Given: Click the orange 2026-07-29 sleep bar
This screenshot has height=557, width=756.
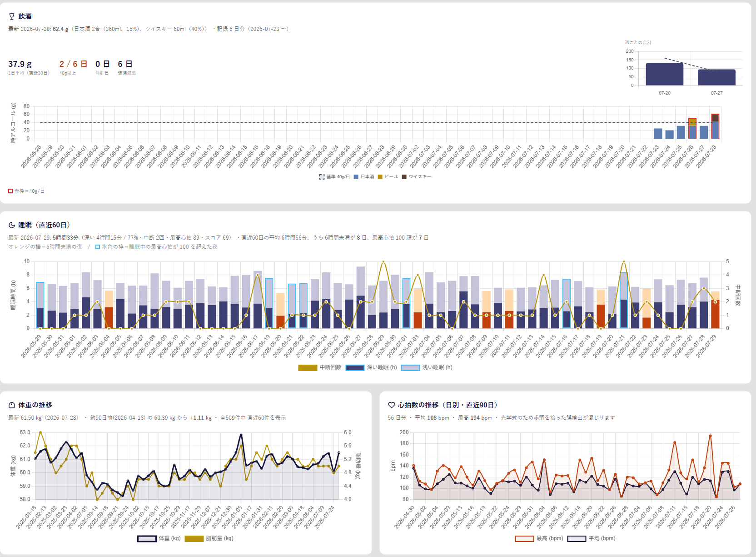Looking at the screenshot, I should coord(715,310).
